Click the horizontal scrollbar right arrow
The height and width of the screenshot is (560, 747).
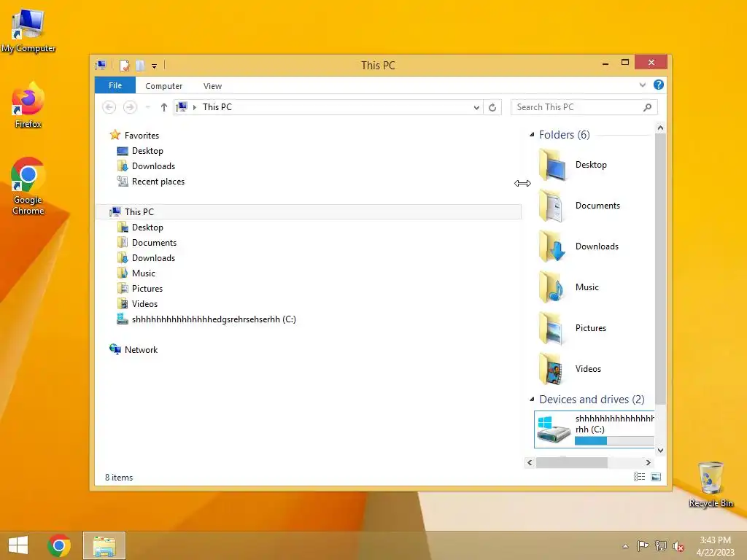coord(648,462)
